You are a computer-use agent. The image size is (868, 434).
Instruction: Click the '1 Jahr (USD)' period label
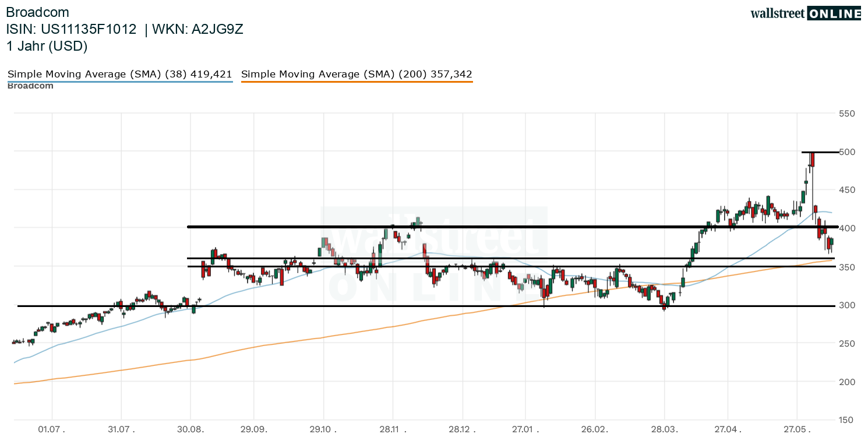(x=47, y=46)
